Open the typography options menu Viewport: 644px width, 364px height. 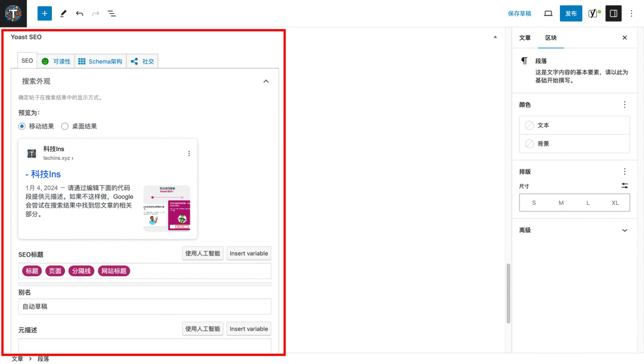[x=625, y=172]
